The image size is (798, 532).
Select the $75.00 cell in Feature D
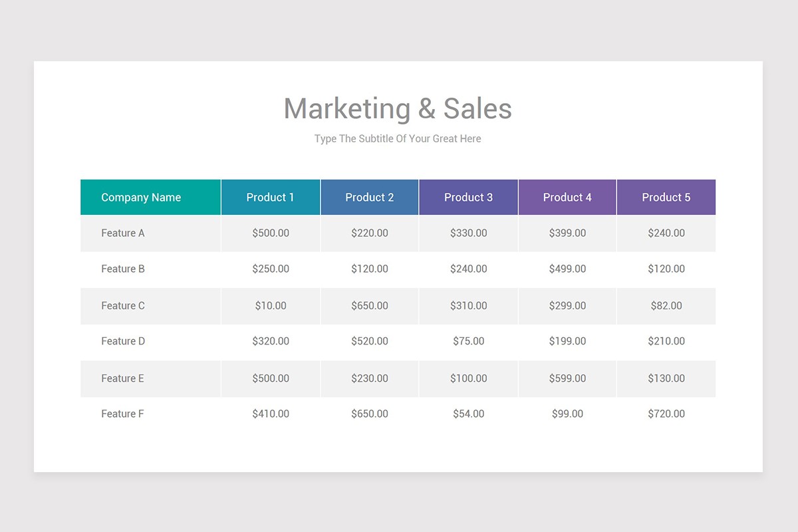point(469,341)
